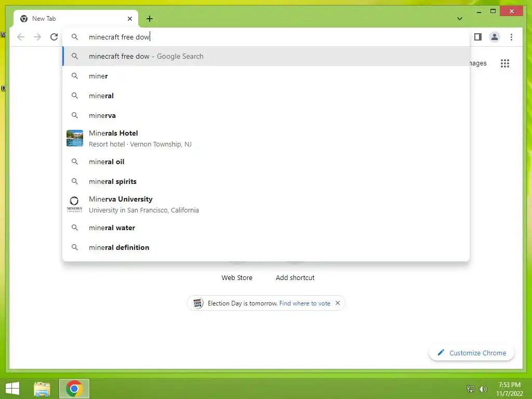Follow the 'Find where to vote' link
The image size is (532, 399).
pos(304,303)
